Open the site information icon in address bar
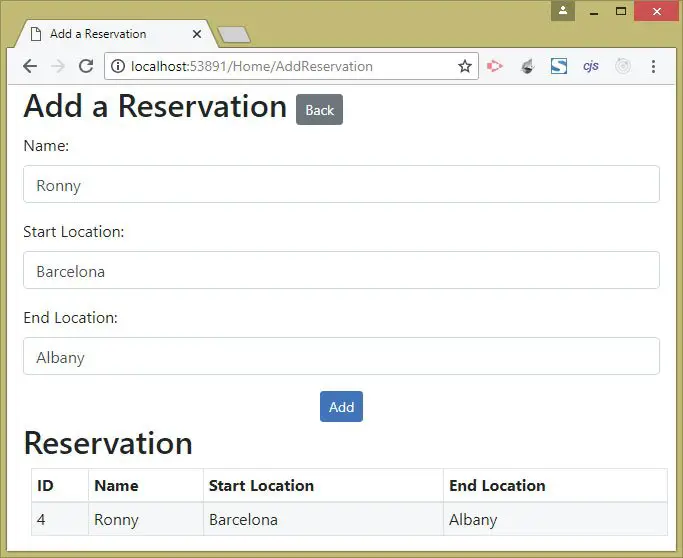683x558 pixels. [117, 66]
